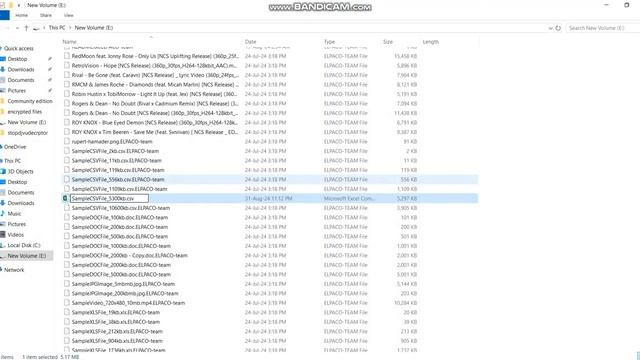The image size is (640, 360).
Task: Select file SampleJPGImage_200kbmb.jpg.ELPACO-team
Action: pos(125,293)
